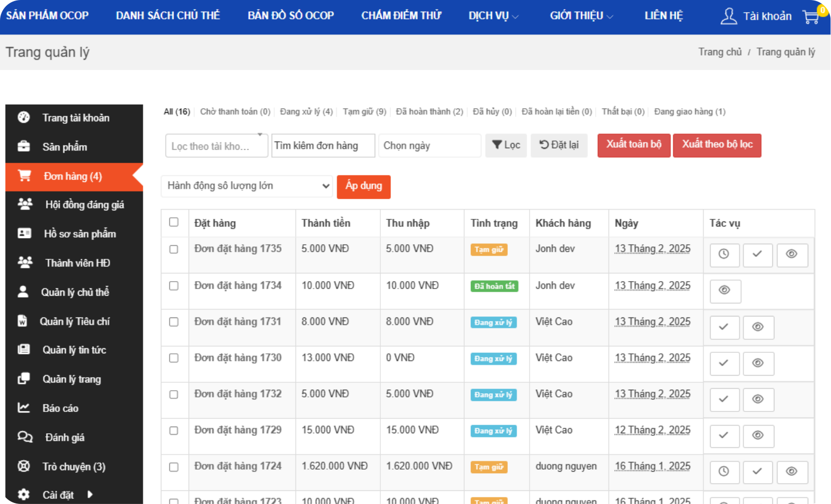Open the Tài khoản user account icon
Viewport: 831px width, 504px height.
(x=728, y=16)
